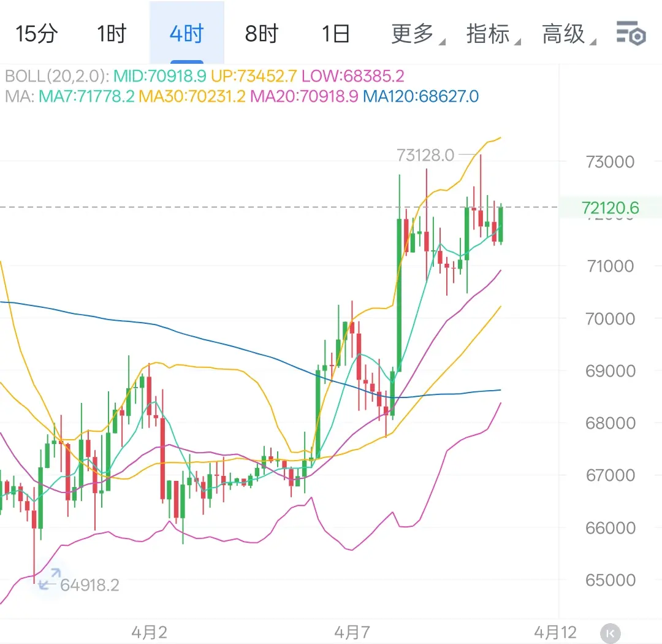Click the jump-to-latest K icon

pos(610,633)
